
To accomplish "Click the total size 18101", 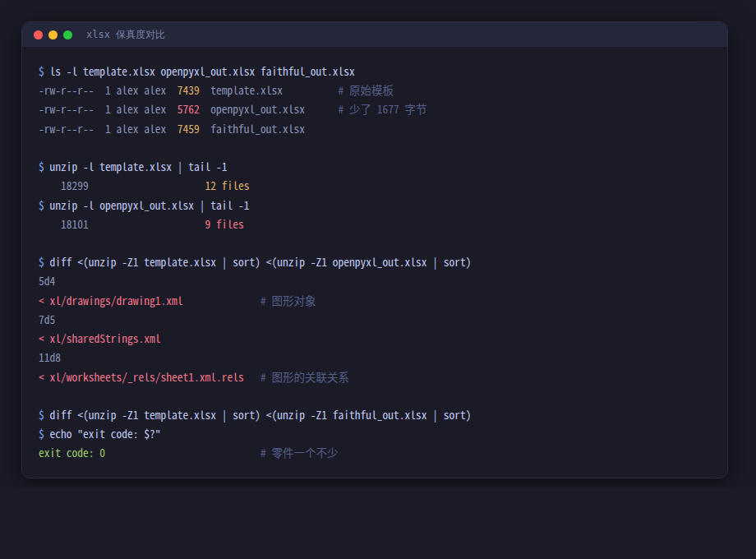I will click(74, 224).
